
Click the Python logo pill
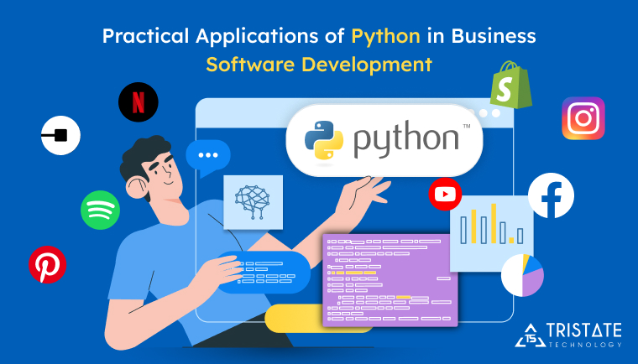point(384,140)
